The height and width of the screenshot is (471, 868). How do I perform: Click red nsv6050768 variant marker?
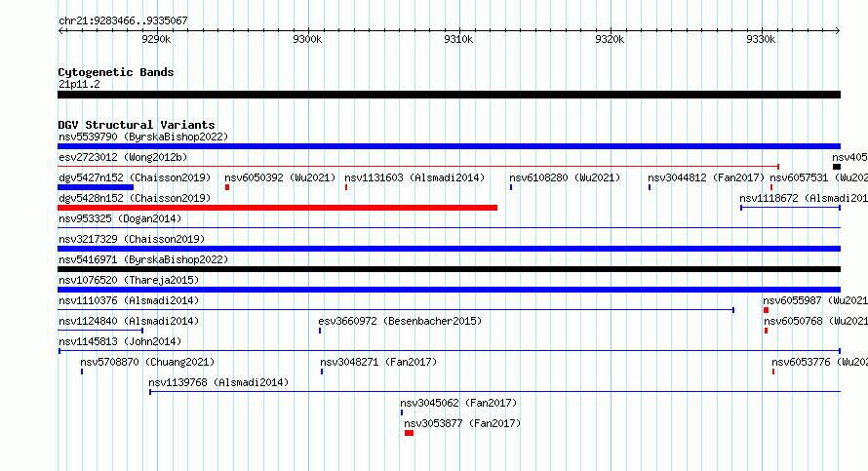click(767, 331)
